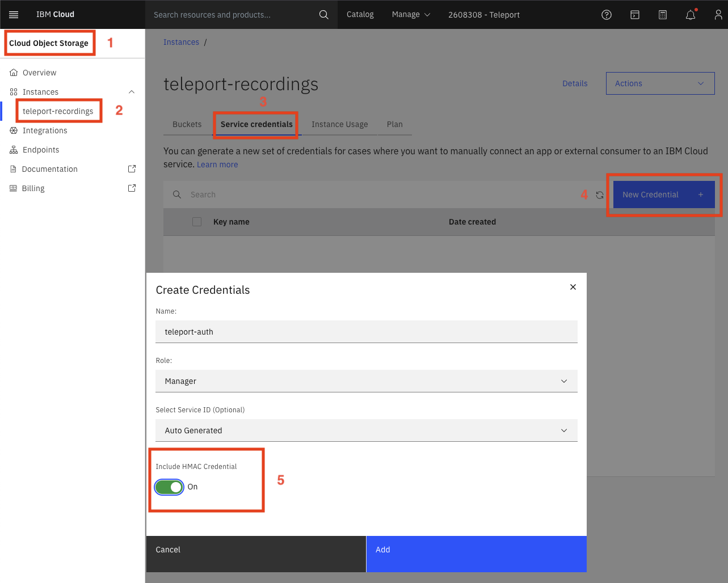This screenshot has width=728, height=583.
Task: Toggle the HMAC switch in Create Credentials
Action: click(169, 487)
